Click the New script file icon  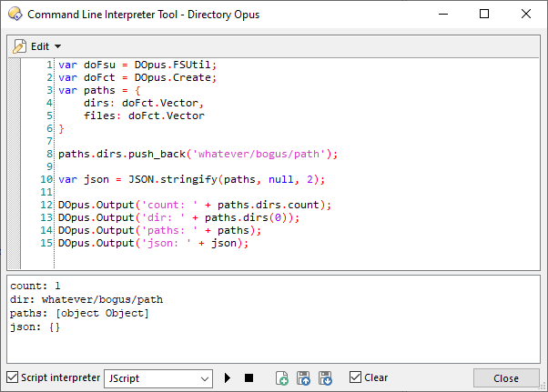(282, 377)
